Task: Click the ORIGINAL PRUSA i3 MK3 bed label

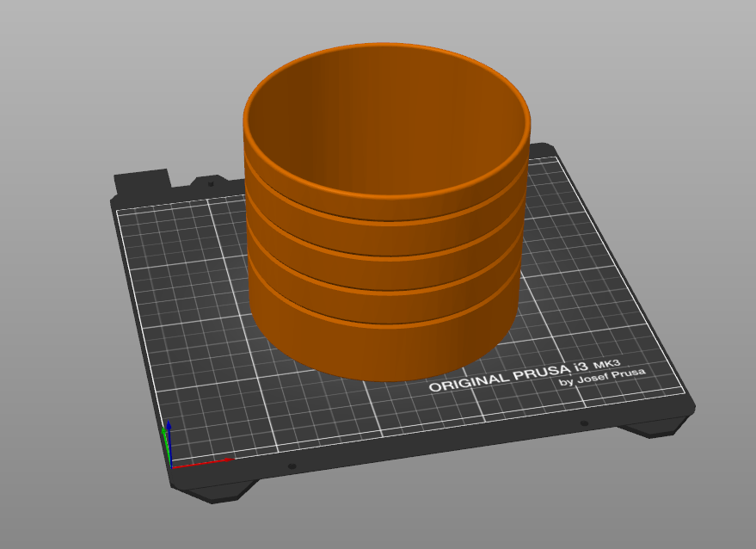Action: point(525,373)
